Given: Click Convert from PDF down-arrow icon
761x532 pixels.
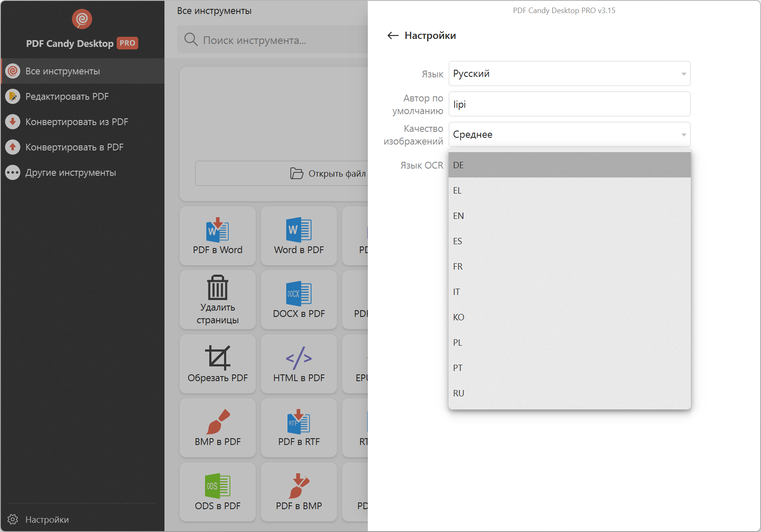Looking at the screenshot, I should 13,122.
